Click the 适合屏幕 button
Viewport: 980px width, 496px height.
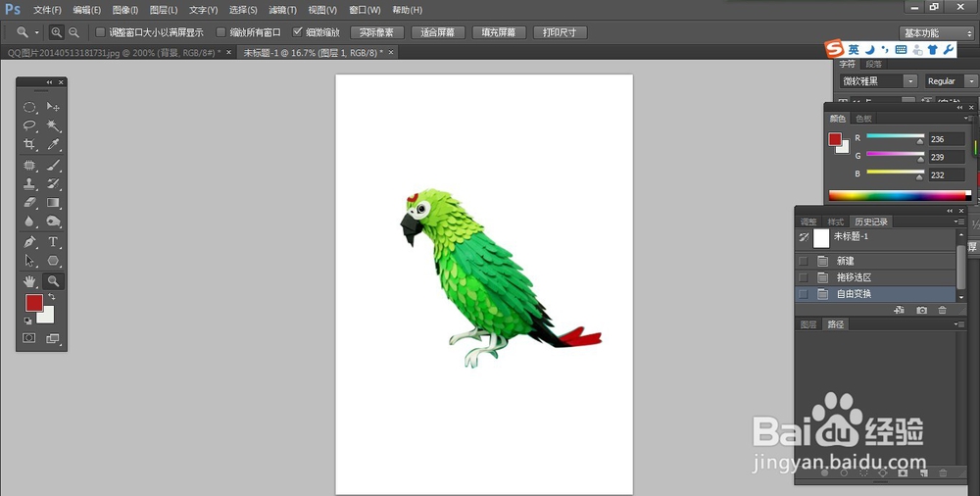pyautogui.click(x=437, y=32)
